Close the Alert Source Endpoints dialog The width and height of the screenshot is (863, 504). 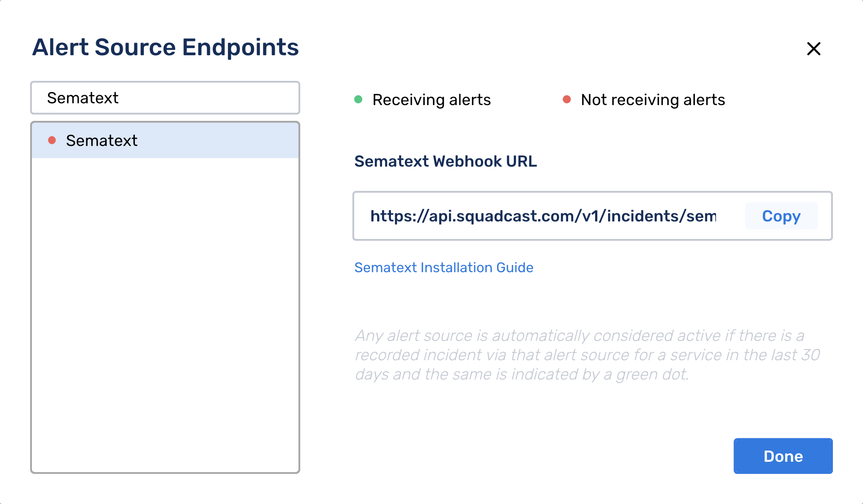point(814,49)
